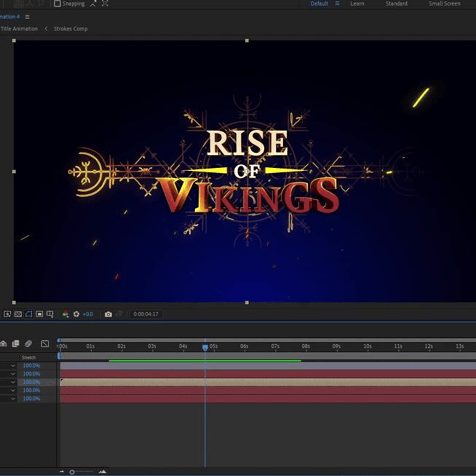Click the zoom out mountain icon in the timeline
This screenshot has width=476, height=476.
point(61,472)
